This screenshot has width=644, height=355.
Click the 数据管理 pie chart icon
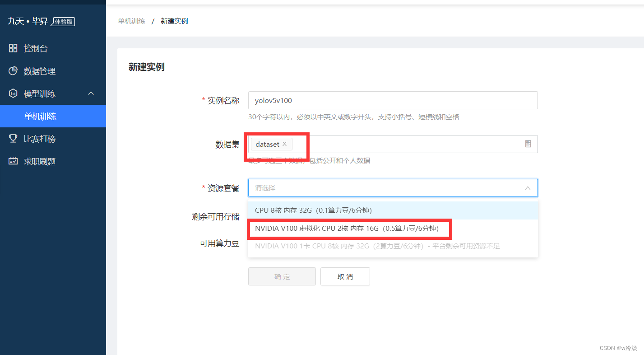13,71
